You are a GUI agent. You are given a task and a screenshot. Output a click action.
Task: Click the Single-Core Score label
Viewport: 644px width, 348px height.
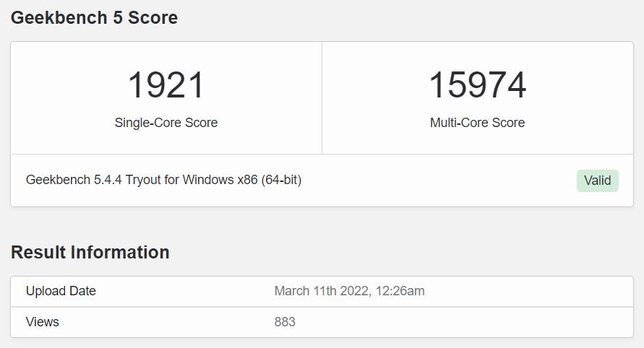pyautogui.click(x=166, y=123)
